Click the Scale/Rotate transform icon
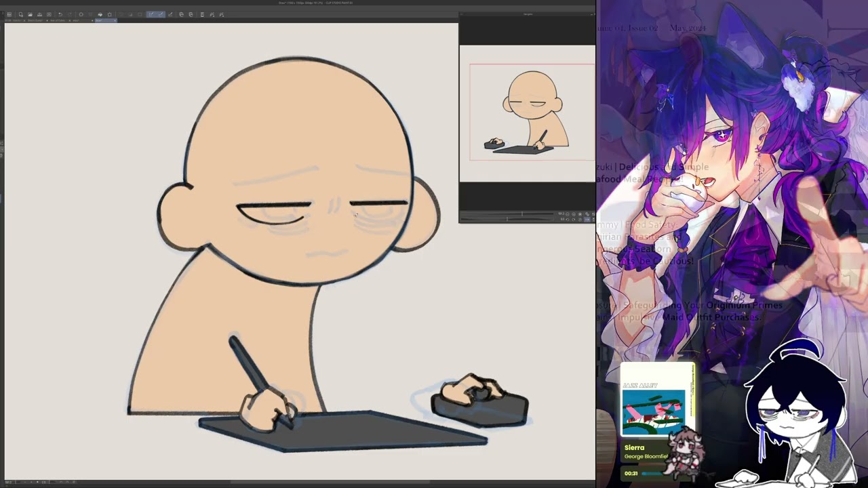868x488 pixels. [109, 14]
